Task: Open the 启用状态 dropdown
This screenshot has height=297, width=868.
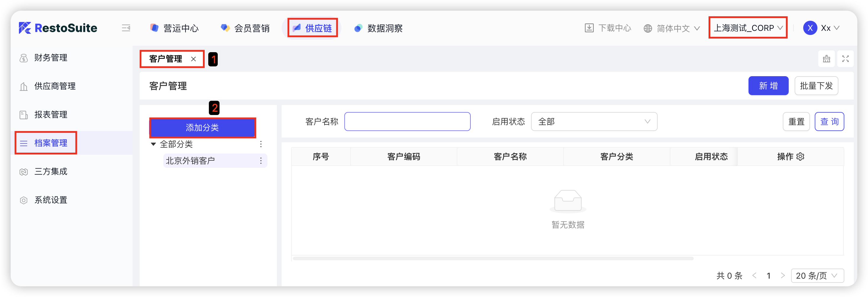Action: click(x=594, y=122)
